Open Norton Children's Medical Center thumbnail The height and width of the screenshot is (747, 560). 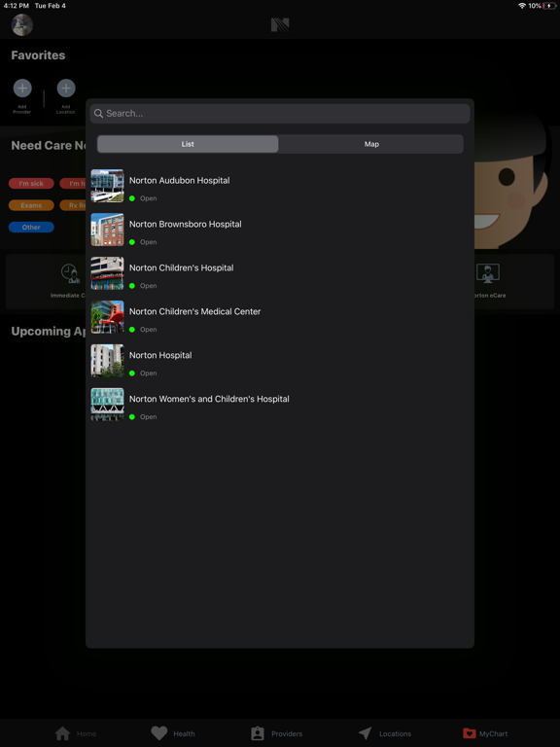(107, 317)
